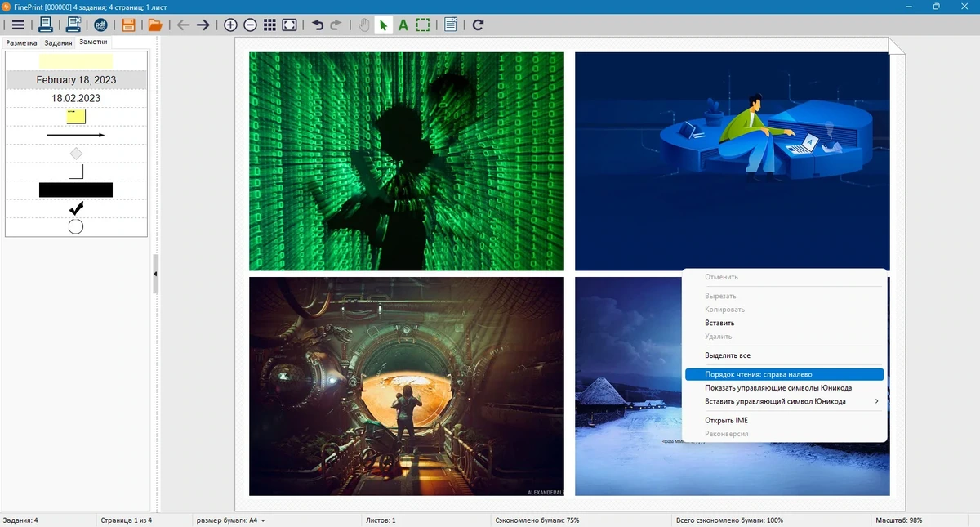Open the hamburger main menu
This screenshot has height=527, width=980.
point(17,25)
